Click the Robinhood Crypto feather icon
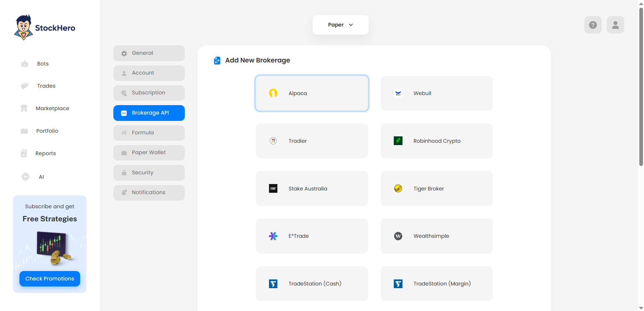The height and width of the screenshot is (311, 644). pos(398,141)
